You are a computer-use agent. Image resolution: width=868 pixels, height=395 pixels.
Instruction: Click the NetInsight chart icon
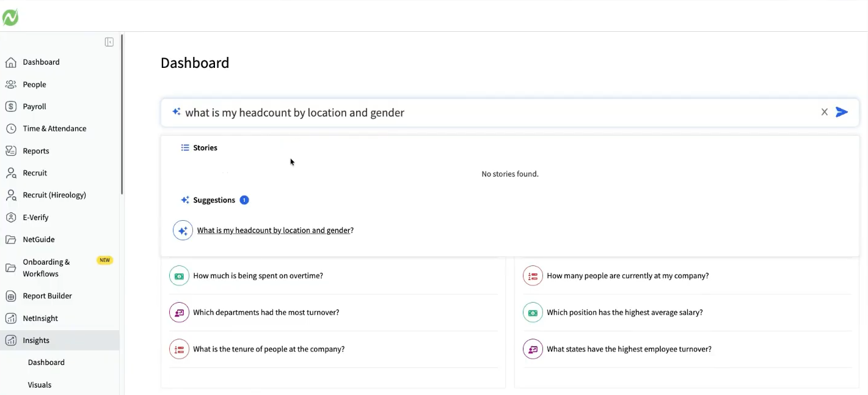coord(11,319)
